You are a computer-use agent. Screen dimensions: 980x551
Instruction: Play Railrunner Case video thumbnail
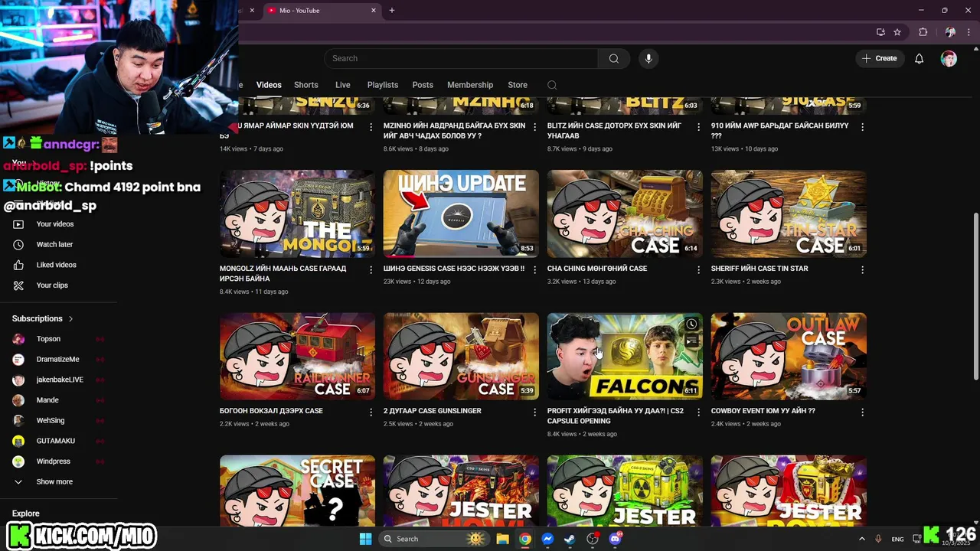click(297, 356)
